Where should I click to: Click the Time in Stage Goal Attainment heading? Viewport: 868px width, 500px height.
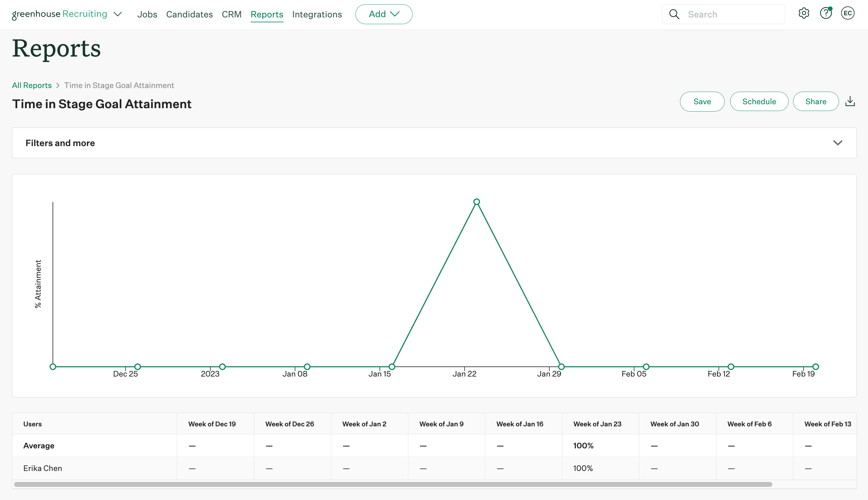coord(102,104)
